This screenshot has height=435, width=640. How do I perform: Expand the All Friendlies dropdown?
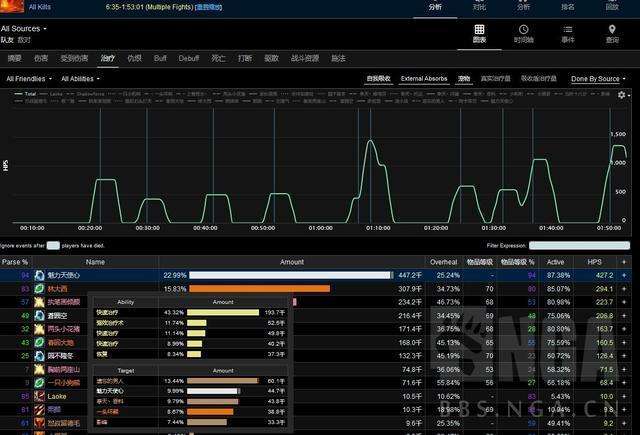[29, 78]
